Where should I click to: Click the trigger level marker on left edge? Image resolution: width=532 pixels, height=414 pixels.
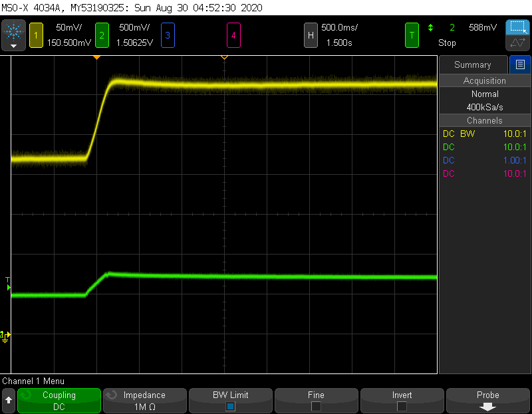pos(8,287)
